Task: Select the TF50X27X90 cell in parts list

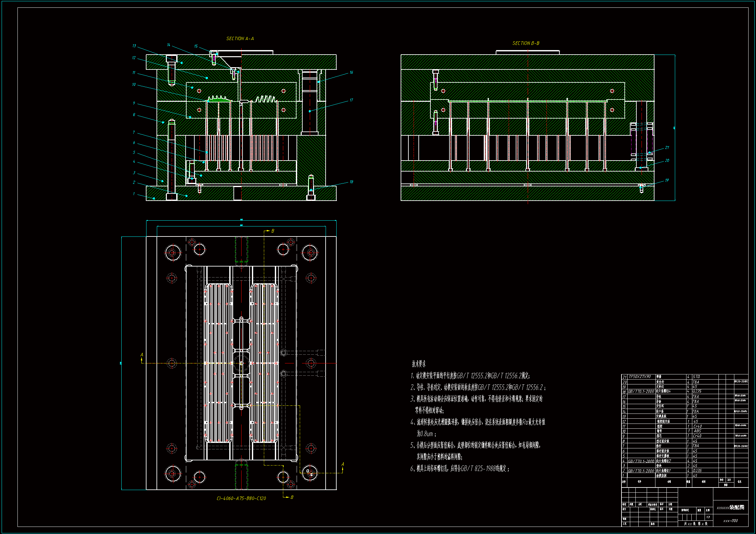Action: click(640, 377)
